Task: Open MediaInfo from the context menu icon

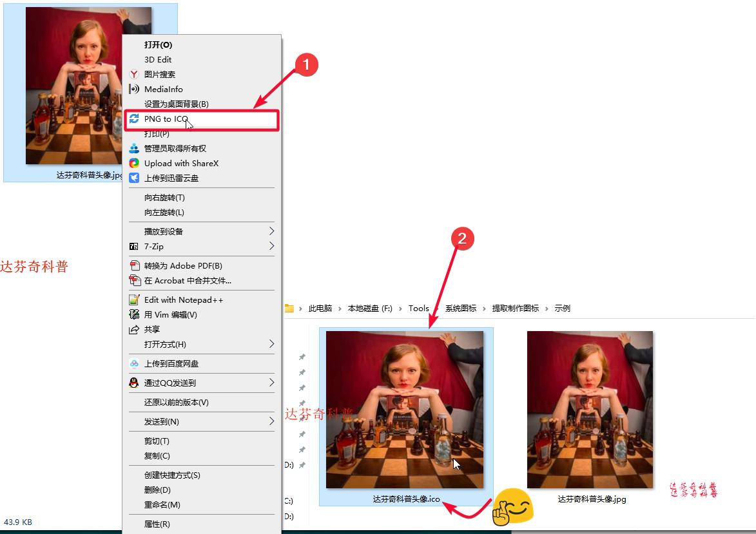Action: (135, 89)
